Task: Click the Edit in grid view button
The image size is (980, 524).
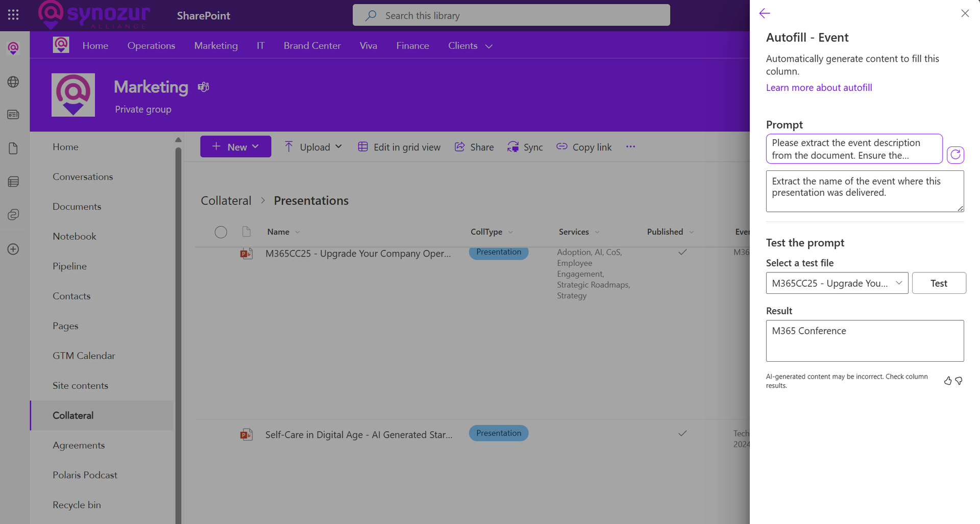Action: point(399,146)
